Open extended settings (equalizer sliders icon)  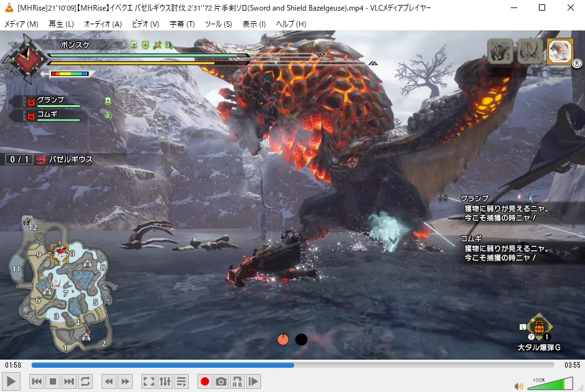click(x=165, y=381)
